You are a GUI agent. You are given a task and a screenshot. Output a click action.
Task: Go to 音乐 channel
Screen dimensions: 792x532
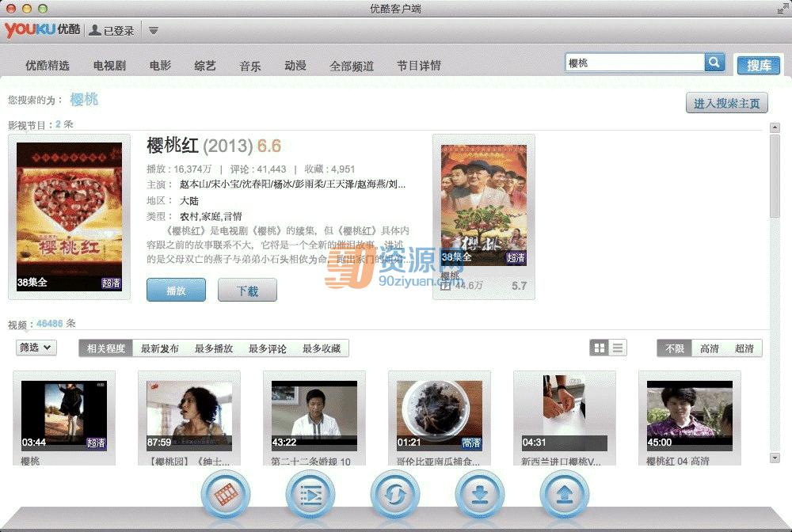pos(250,66)
